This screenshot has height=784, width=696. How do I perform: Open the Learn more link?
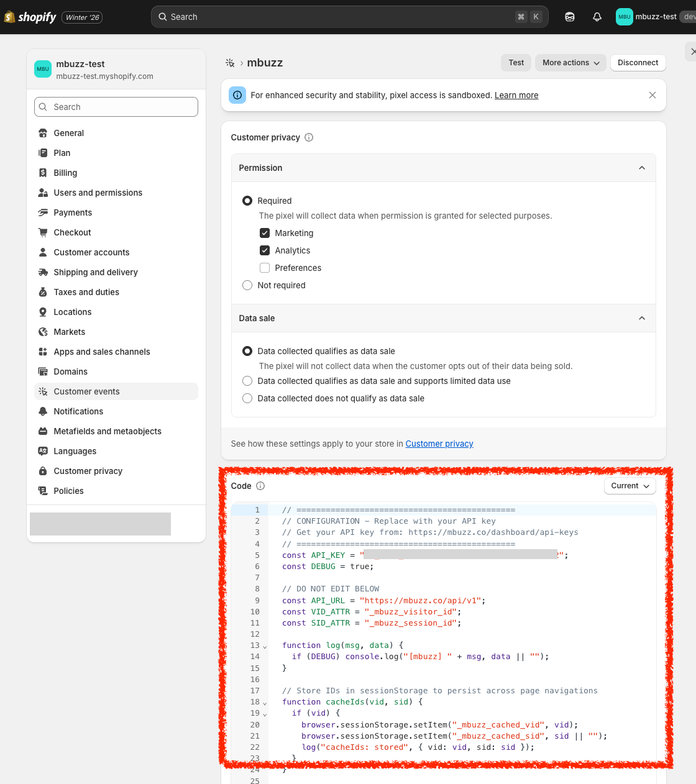(x=516, y=95)
